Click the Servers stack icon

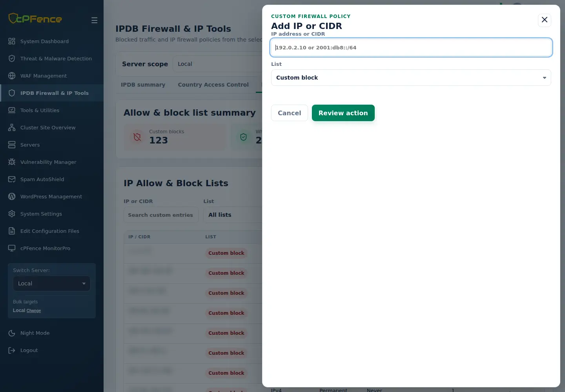point(12,145)
